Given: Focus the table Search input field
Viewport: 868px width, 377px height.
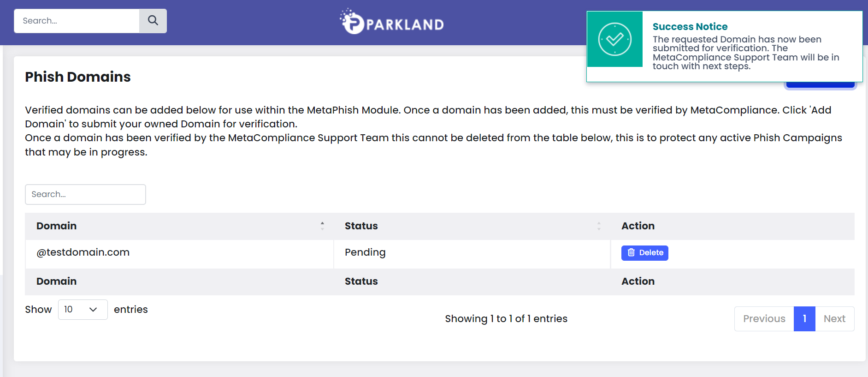Looking at the screenshot, I should pos(85,194).
